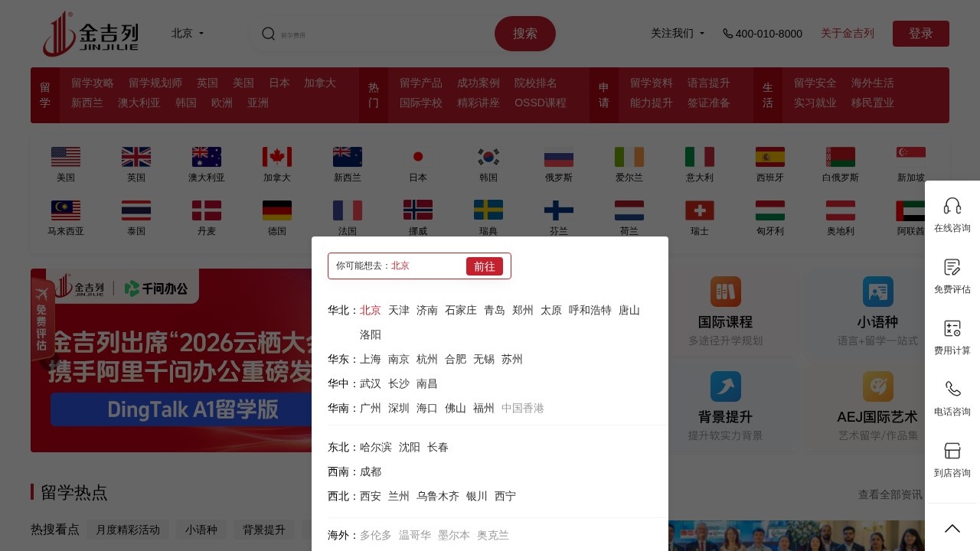This screenshot has width=980, height=551.
Task: Open the 2026云栖大会 banner image
Action: [x=171, y=360]
